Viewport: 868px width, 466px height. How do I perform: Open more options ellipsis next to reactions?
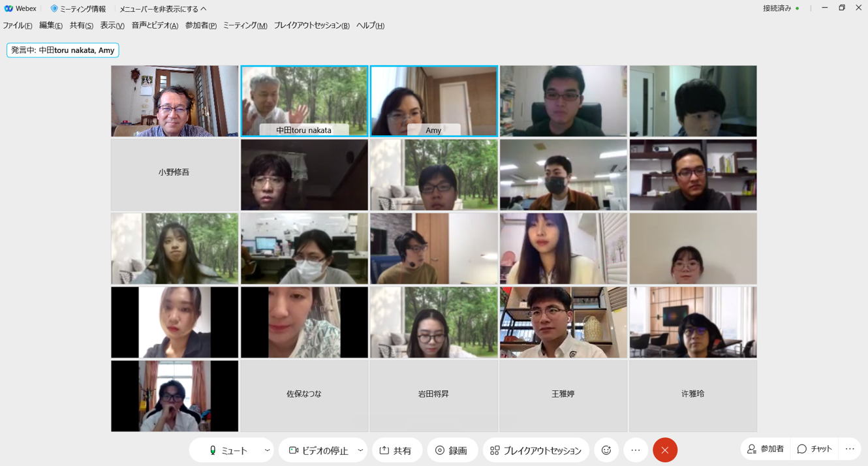click(636, 450)
